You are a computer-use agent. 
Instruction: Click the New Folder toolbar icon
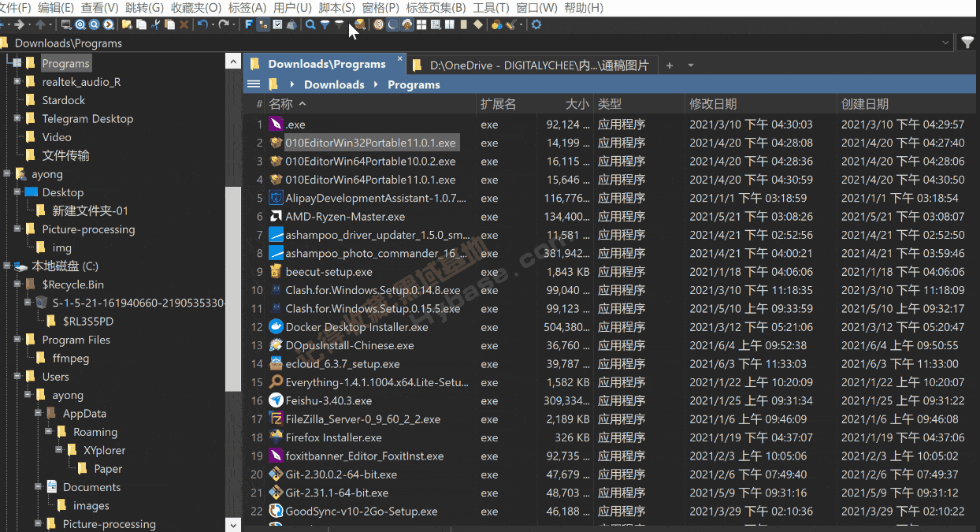pyautogui.click(x=127, y=24)
